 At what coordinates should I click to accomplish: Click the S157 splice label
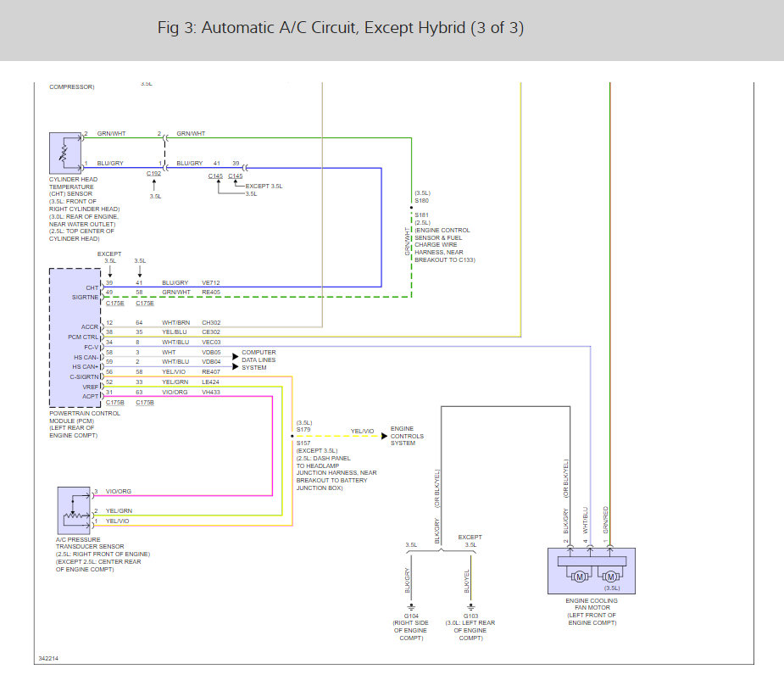303,443
